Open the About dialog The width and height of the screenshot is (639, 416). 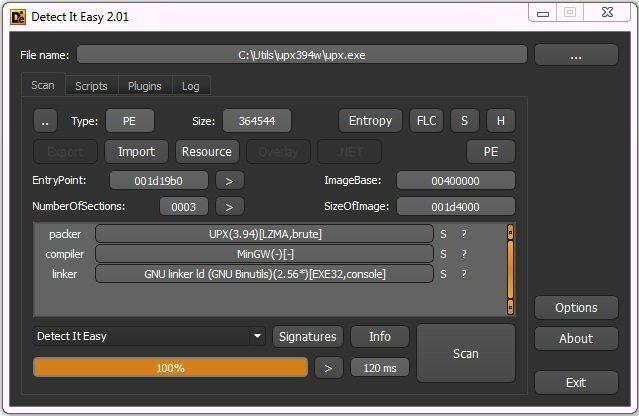point(576,339)
